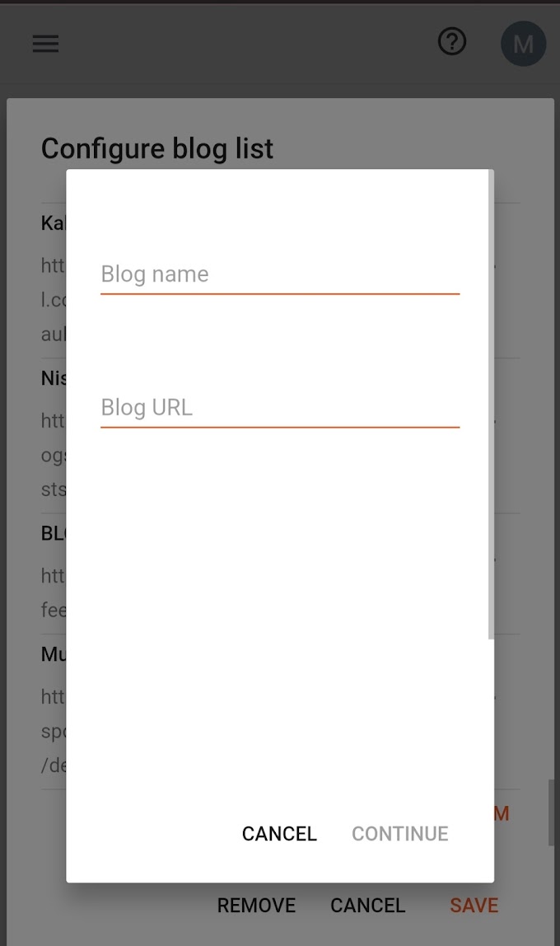560x946 pixels.
Task: Click the Blog name underline indicator
Action: [x=279, y=293]
